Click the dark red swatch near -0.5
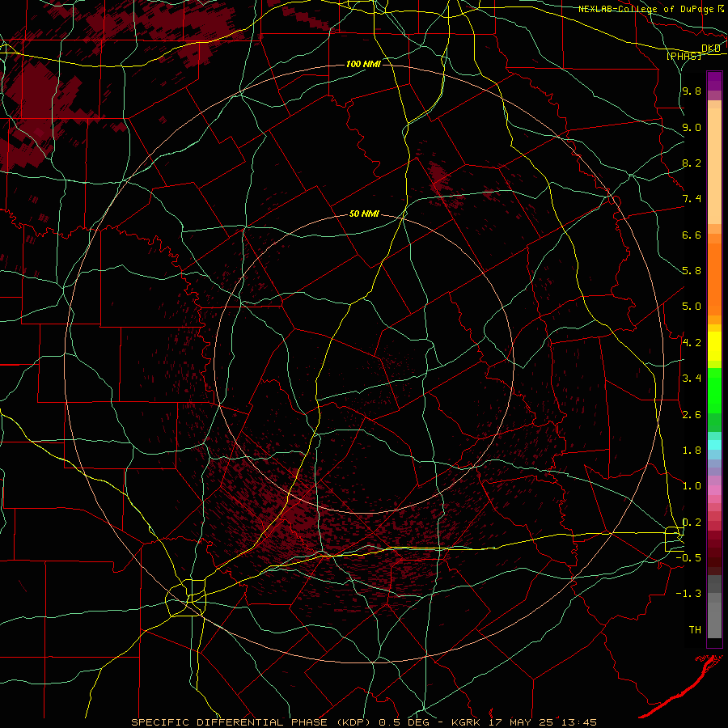This screenshot has width=728, height=728. (x=714, y=557)
